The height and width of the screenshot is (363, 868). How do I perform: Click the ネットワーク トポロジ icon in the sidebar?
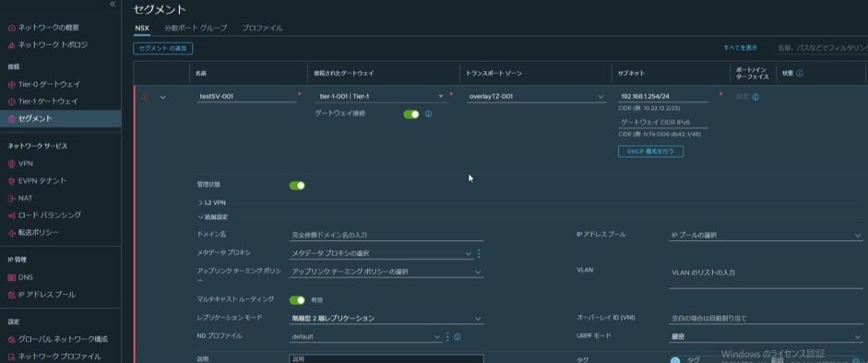(12, 45)
